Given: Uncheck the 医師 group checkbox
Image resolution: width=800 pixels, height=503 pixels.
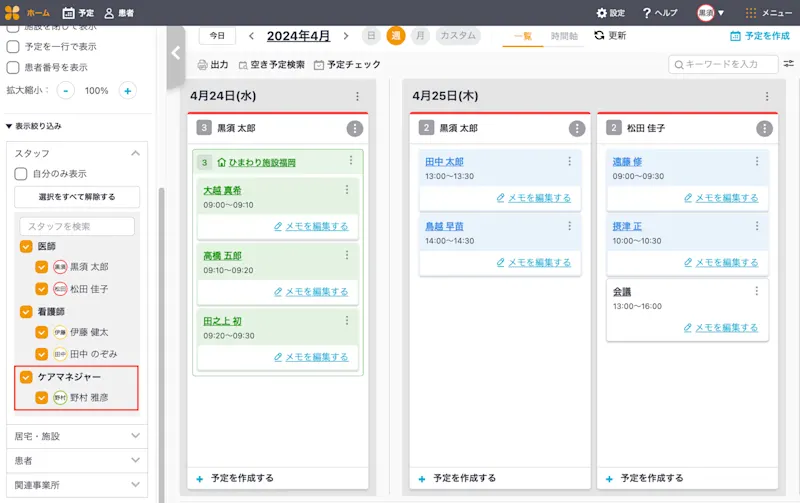Looking at the screenshot, I should pos(26,246).
